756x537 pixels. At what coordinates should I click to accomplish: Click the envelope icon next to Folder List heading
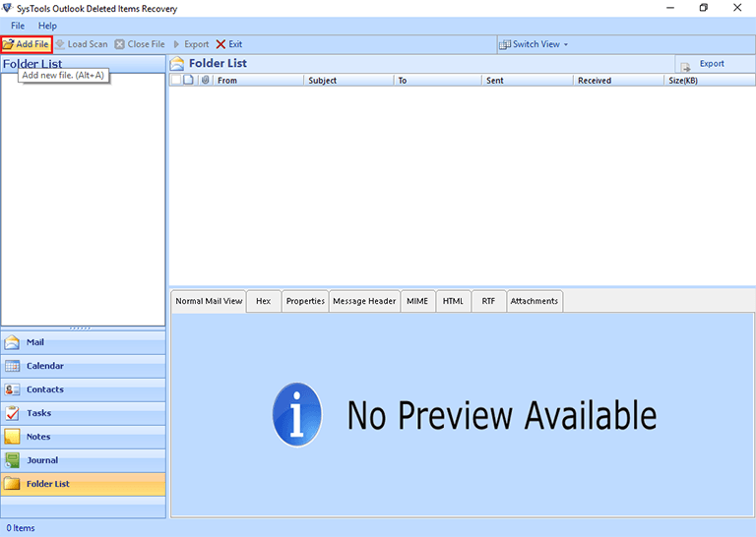[x=177, y=64]
